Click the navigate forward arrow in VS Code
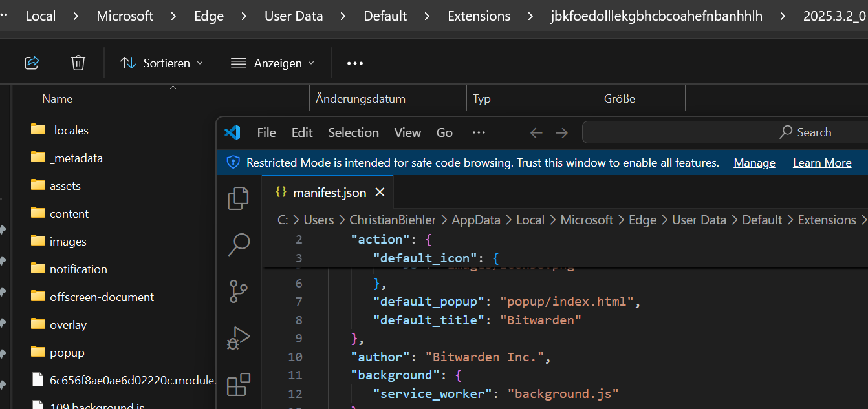The height and width of the screenshot is (409, 868). (x=561, y=132)
